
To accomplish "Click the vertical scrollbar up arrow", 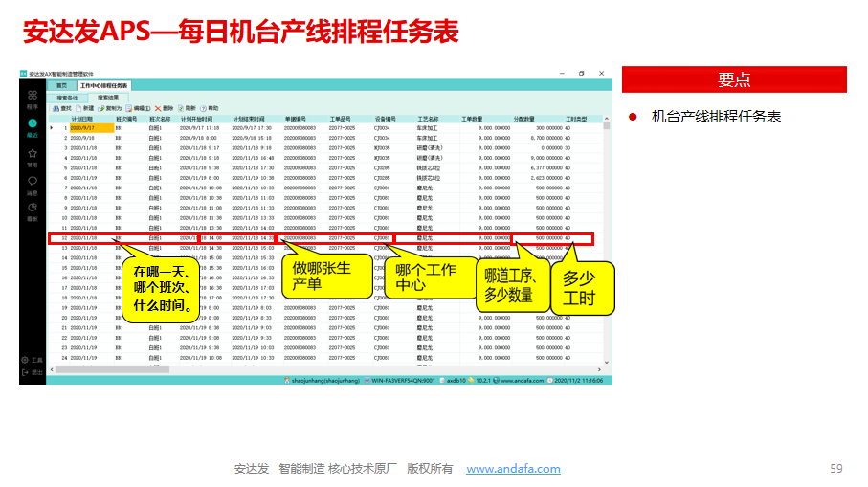I will click(606, 119).
